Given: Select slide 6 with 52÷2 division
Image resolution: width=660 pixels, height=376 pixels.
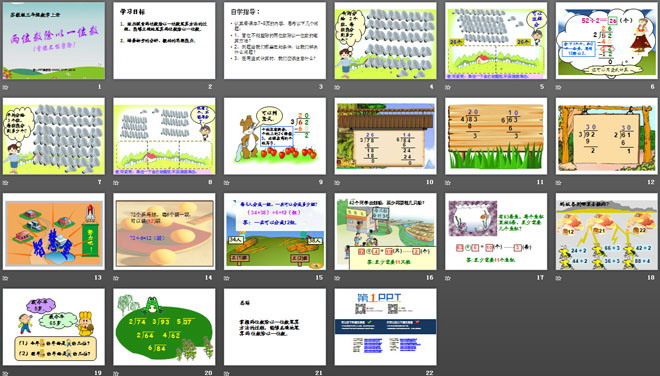Looking at the screenshot, I should [607, 40].
